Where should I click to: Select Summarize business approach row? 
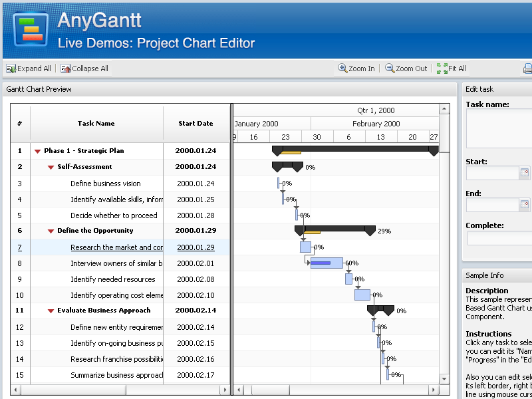click(x=120, y=375)
